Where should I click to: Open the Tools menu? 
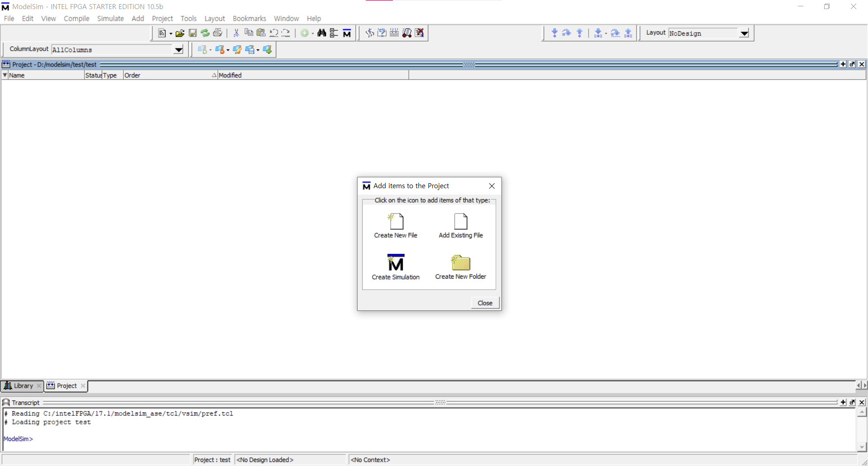(189, 19)
